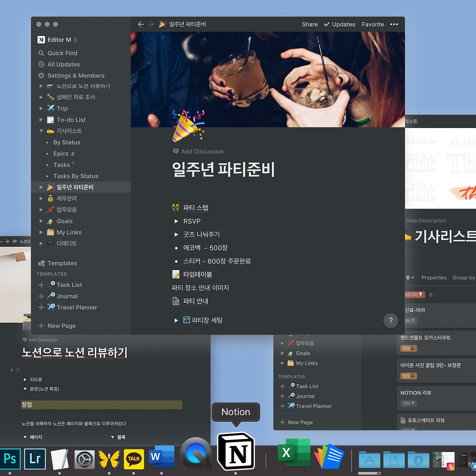
Task: Open the NOTION 리뷰 card in the 기사리스트 window
Action: click(x=437, y=398)
